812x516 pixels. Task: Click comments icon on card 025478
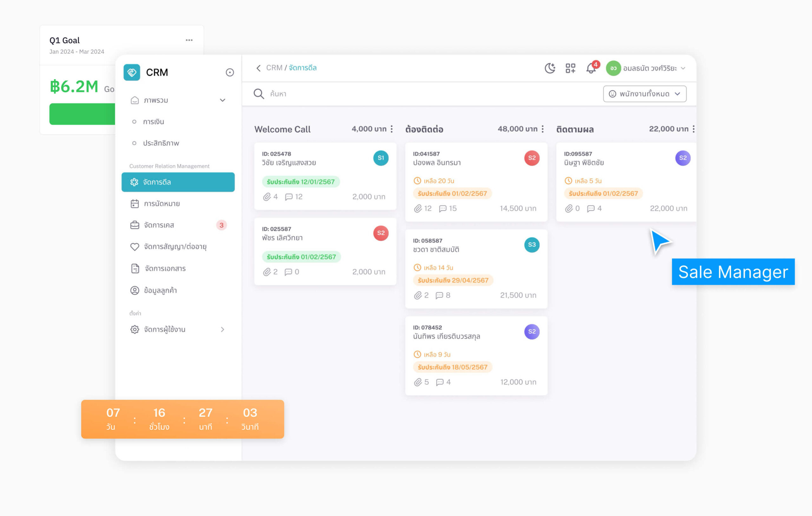pos(289,197)
